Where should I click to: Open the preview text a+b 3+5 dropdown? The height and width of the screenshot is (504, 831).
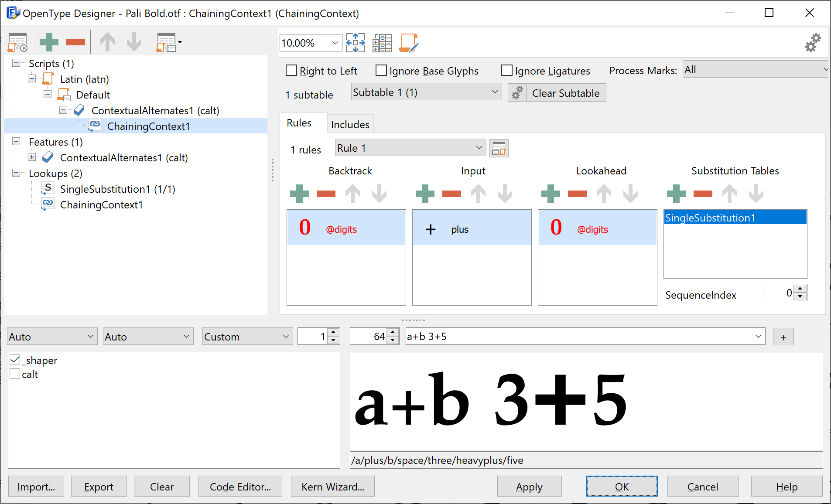click(758, 336)
